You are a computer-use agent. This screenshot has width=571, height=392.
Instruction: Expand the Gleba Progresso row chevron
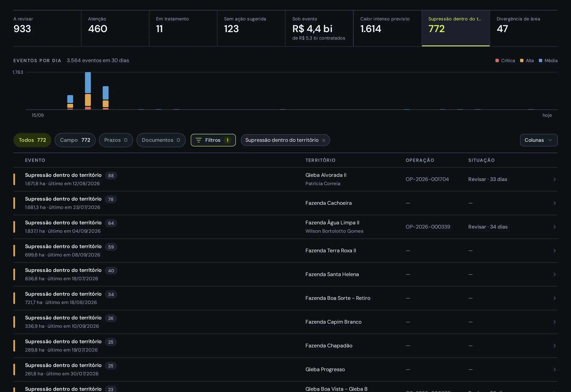tap(554, 369)
